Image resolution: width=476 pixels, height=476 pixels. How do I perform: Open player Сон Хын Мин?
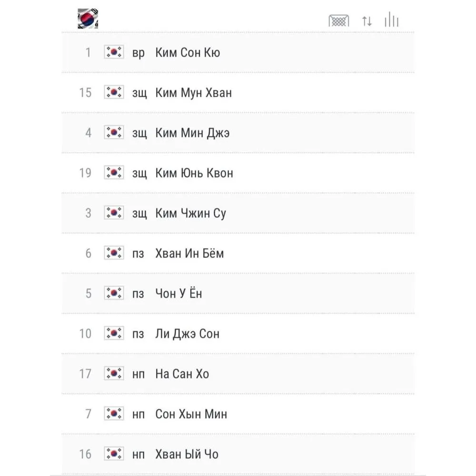tap(191, 414)
